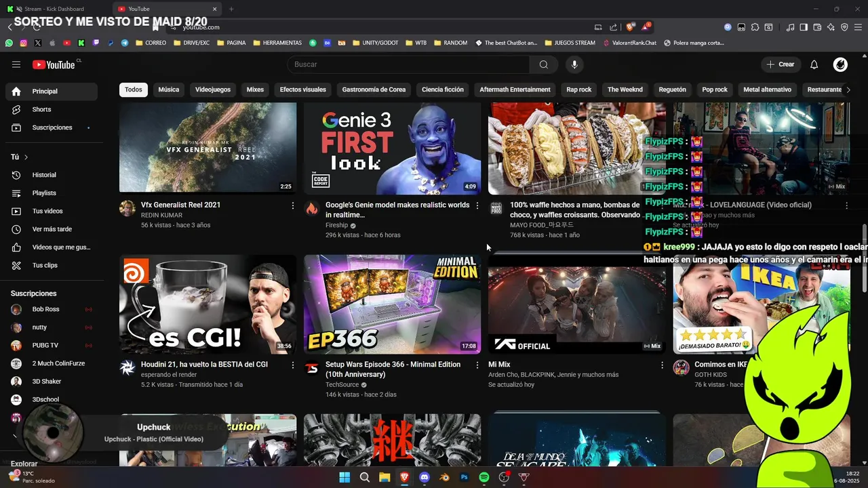This screenshot has width=868, height=488.
Task: Select the Rap rock chip
Action: pos(579,89)
